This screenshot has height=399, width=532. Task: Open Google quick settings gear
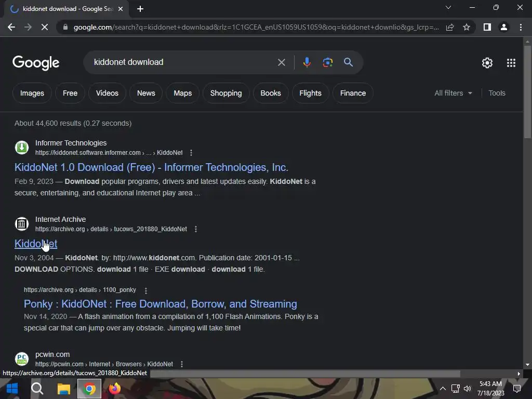[x=487, y=63]
